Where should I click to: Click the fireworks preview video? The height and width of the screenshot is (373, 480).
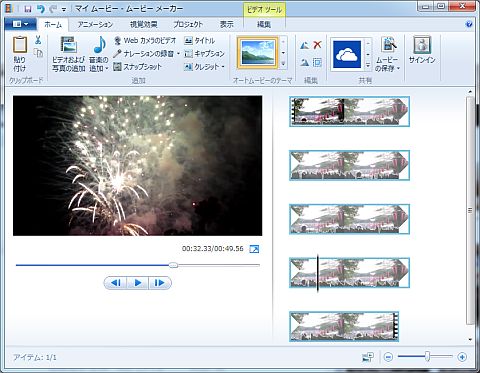tap(137, 166)
